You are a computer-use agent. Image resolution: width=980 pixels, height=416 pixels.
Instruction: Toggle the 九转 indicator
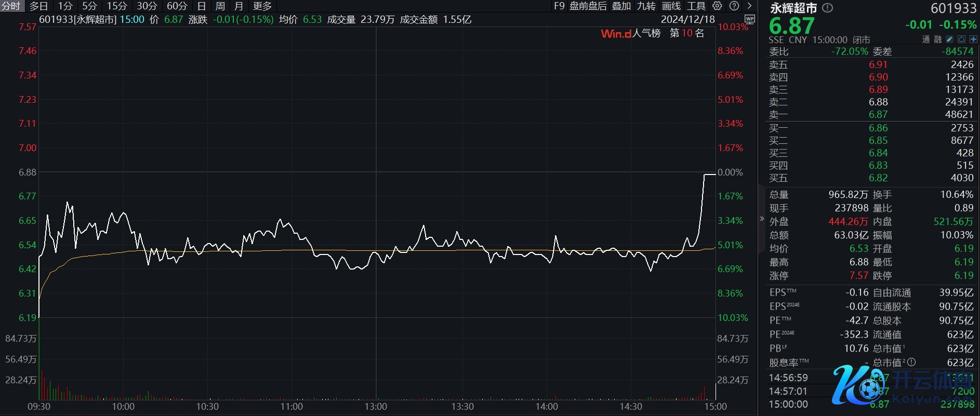646,6
